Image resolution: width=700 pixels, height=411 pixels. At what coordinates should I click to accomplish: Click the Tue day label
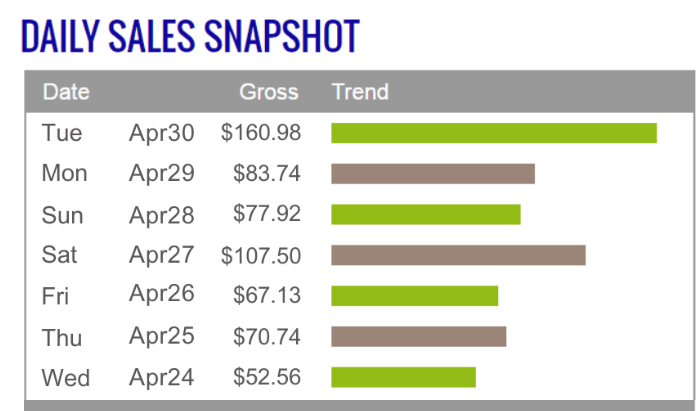click(62, 133)
